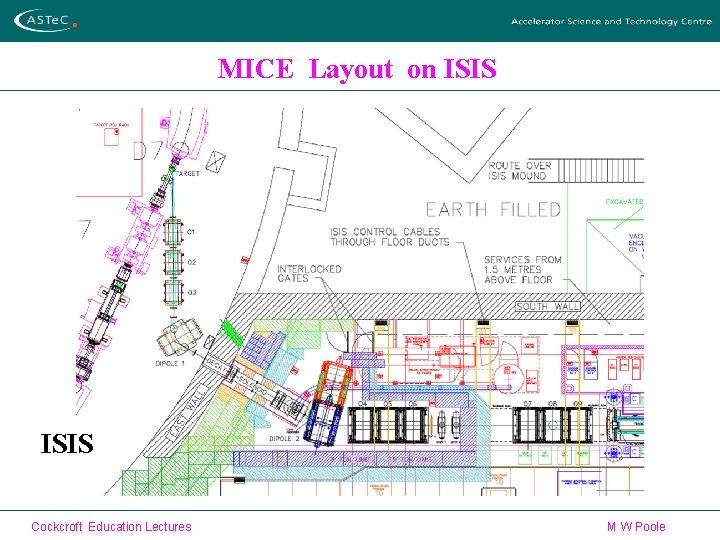The image size is (720, 540).
Task: Click the Dipole 1 magnet drawing
Action: coord(180,337)
